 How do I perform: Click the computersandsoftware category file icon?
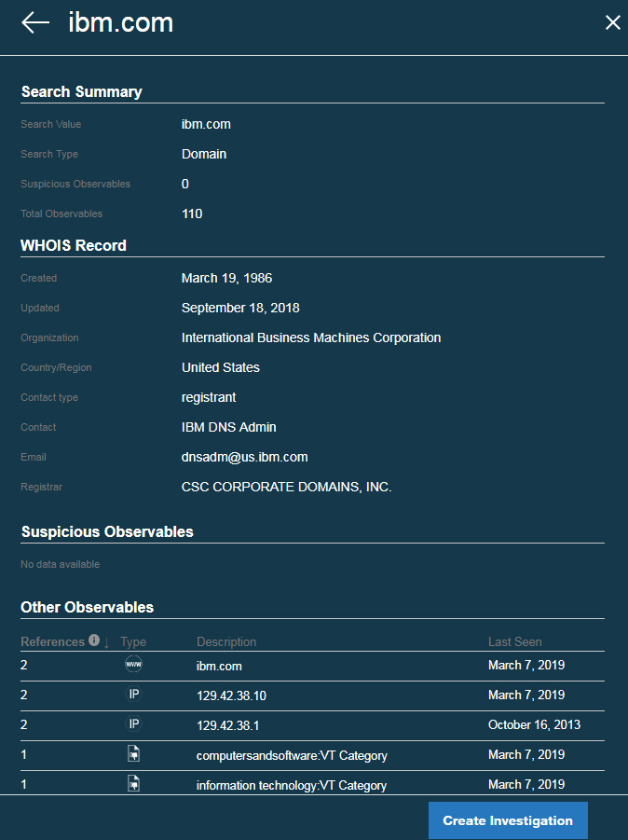click(x=133, y=754)
